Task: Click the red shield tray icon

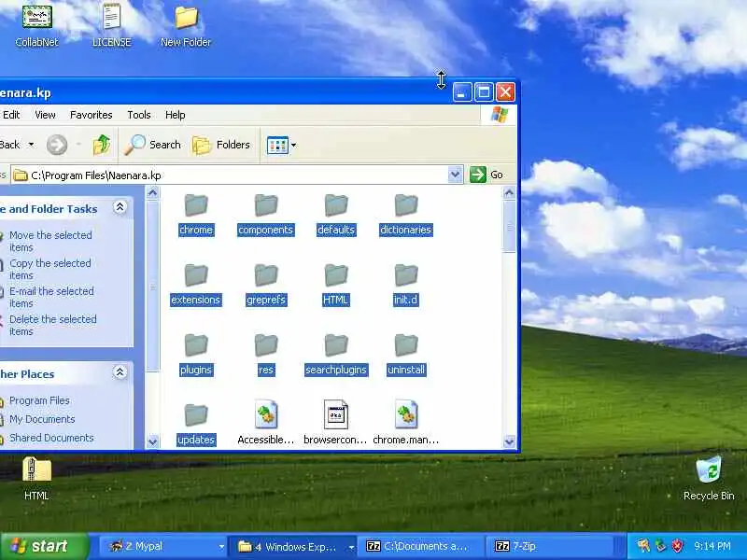Action: click(678, 546)
